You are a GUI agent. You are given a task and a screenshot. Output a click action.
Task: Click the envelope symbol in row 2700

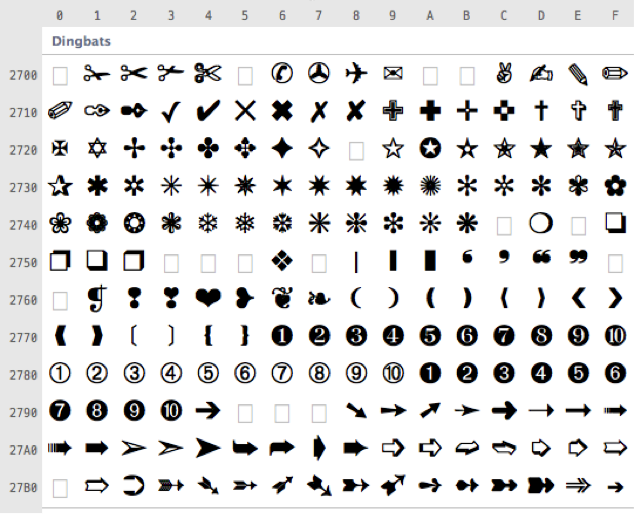393,73
